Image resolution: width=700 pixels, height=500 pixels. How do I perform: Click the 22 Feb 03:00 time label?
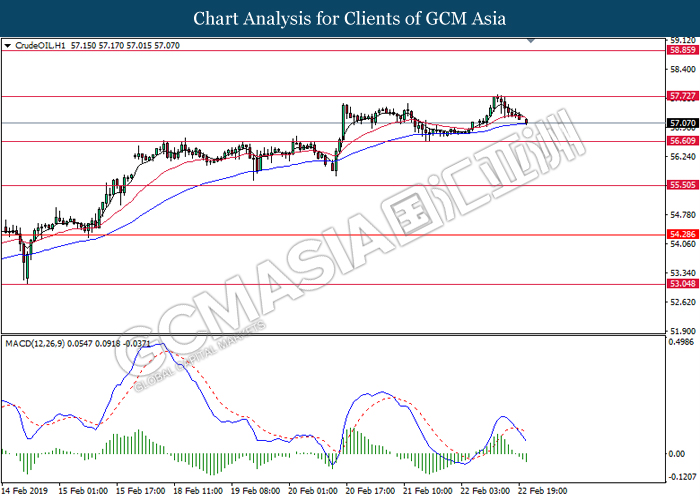pyautogui.click(x=485, y=491)
